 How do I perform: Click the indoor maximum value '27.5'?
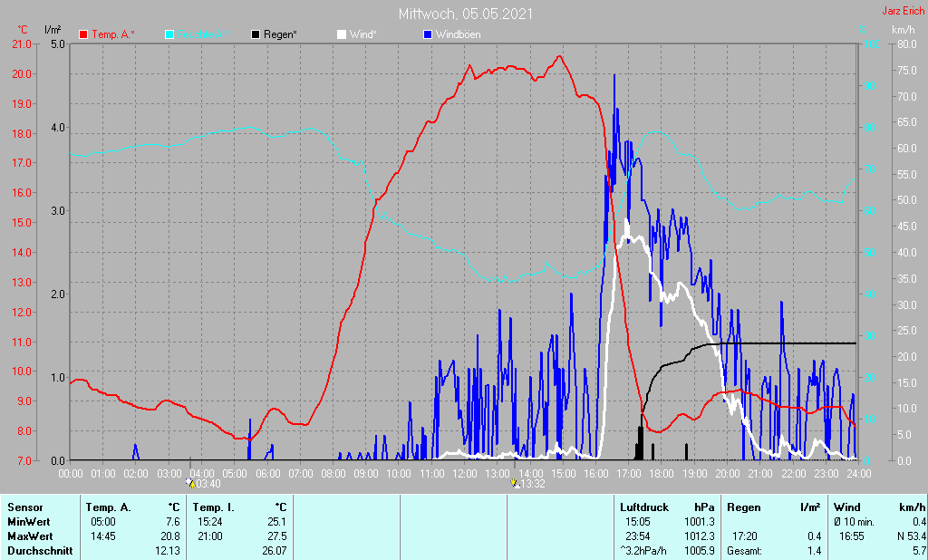click(x=277, y=536)
